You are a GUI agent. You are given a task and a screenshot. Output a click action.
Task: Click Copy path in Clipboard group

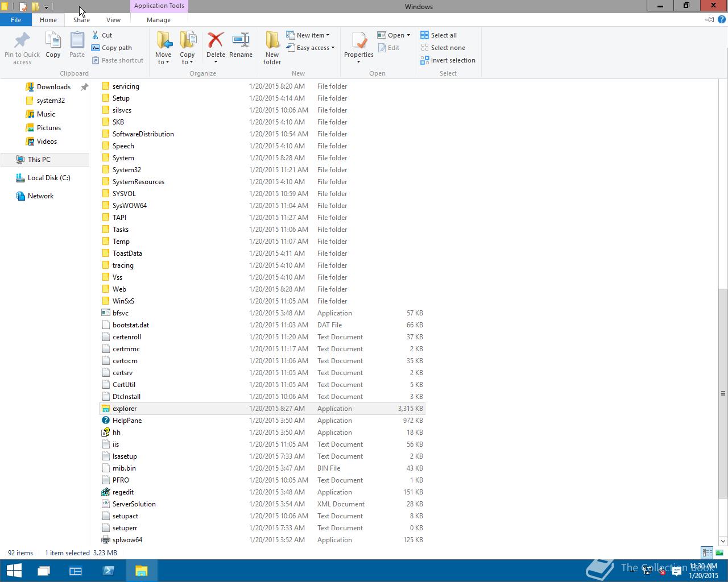pos(111,48)
